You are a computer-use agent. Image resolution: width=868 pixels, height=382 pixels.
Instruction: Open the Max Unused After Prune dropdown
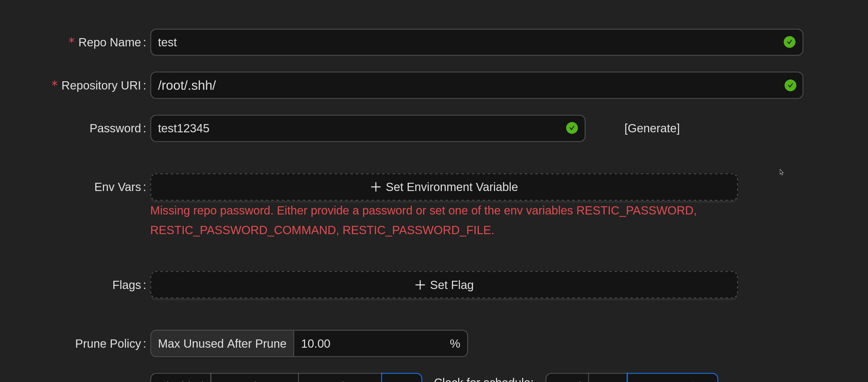tap(222, 344)
